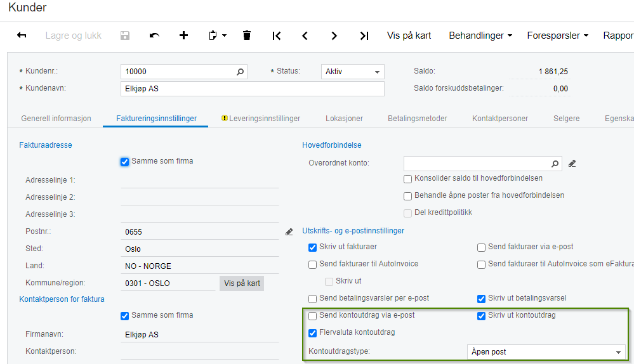Screen dimensions: 634x364
Task: Click the Vis på kart button beside Kommune/region
Action: (x=242, y=283)
